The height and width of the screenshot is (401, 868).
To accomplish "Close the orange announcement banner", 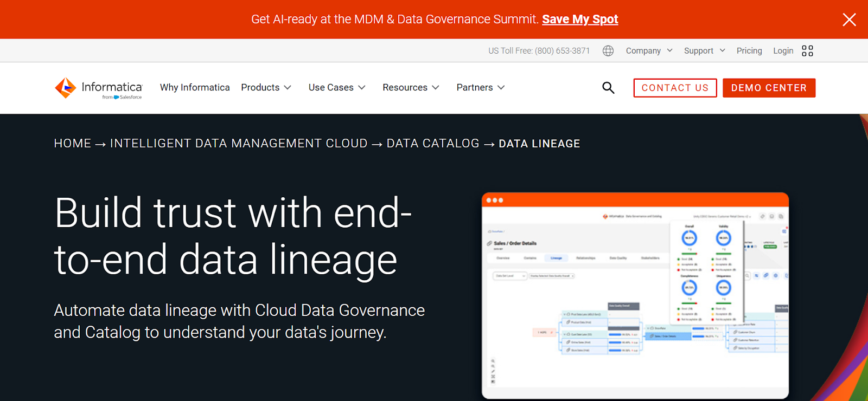I will click(849, 20).
